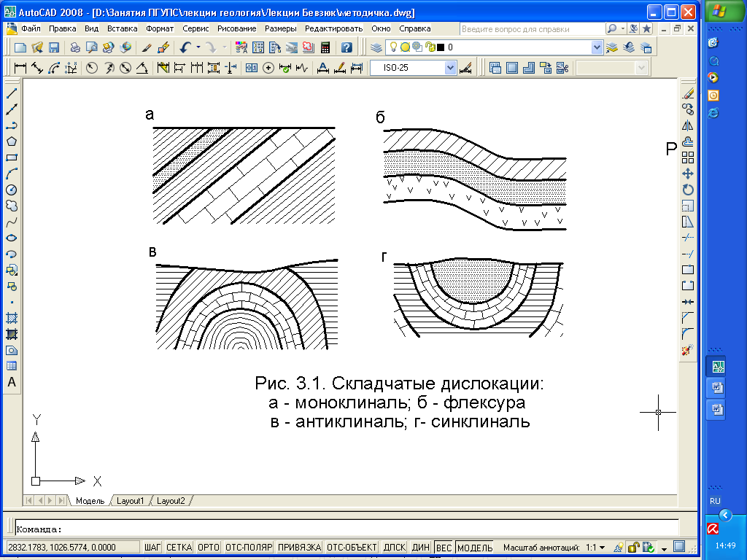747x560 pixels.
Task: Select the Arc Length dimension tool
Action: 54,68
